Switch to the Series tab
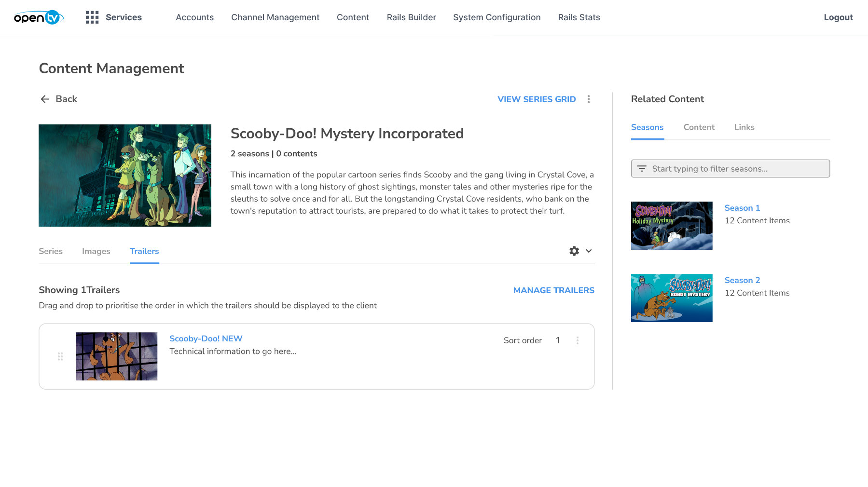This screenshot has height=487, width=868. pos(51,251)
